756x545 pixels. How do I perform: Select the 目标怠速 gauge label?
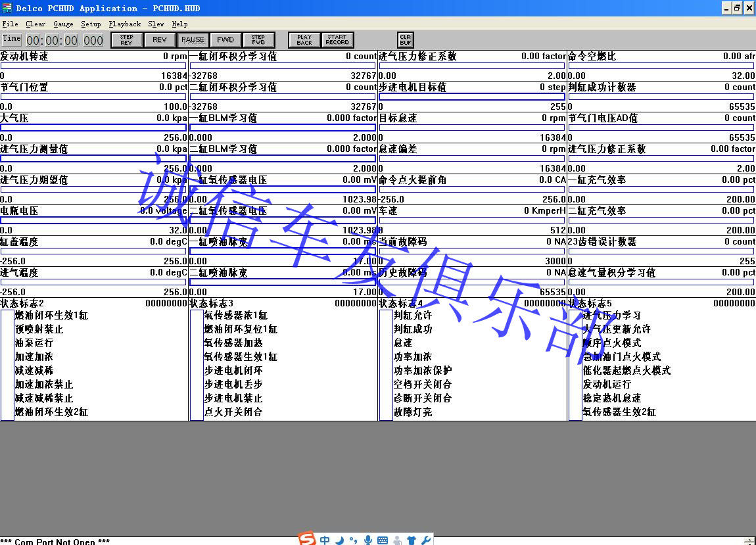(x=398, y=118)
